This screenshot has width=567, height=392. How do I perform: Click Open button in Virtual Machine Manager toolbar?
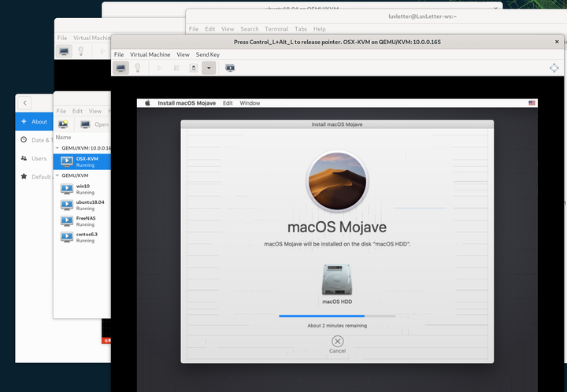click(94, 124)
